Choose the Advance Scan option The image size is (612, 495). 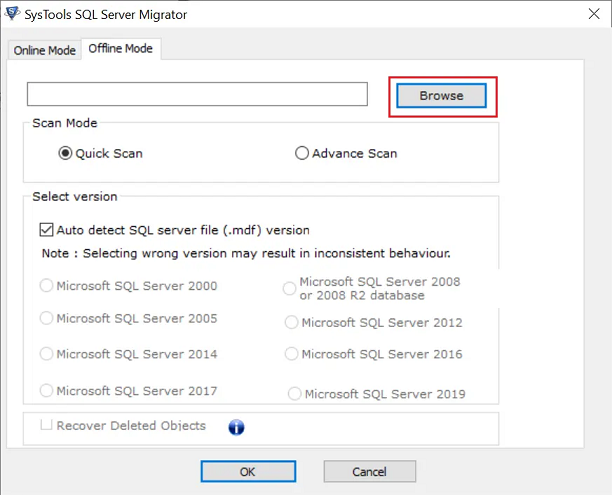click(302, 153)
